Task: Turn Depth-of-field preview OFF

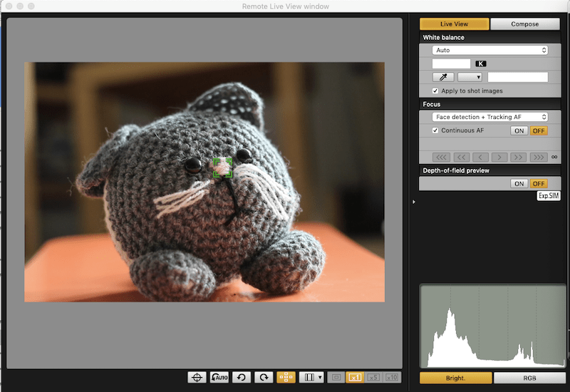Action: (x=539, y=184)
